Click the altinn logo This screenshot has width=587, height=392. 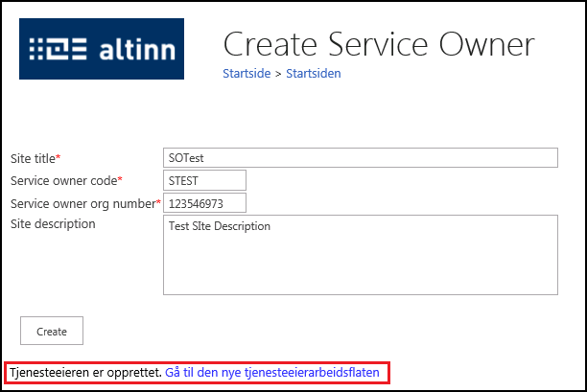102,49
